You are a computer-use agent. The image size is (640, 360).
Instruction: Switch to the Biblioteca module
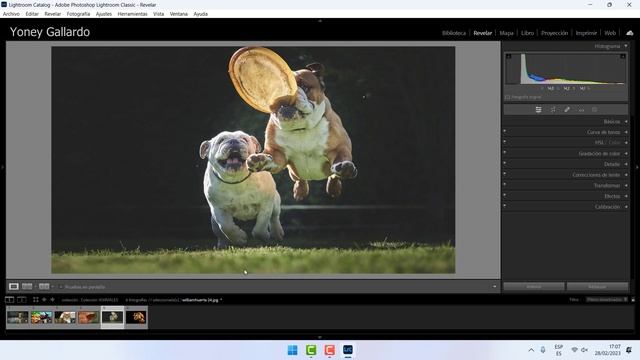click(454, 33)
